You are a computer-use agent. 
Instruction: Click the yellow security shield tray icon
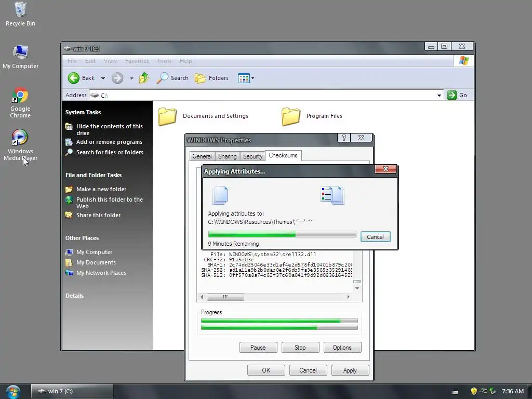[474, 391]
